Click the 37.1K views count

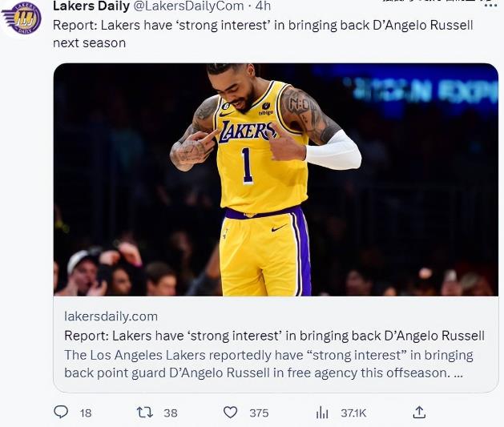tap(353, 413)
